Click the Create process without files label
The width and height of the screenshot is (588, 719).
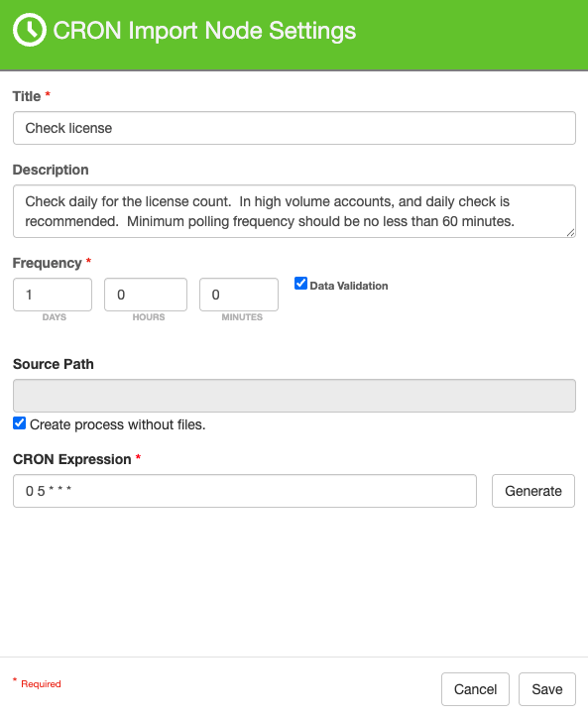[x=117, y=424]
